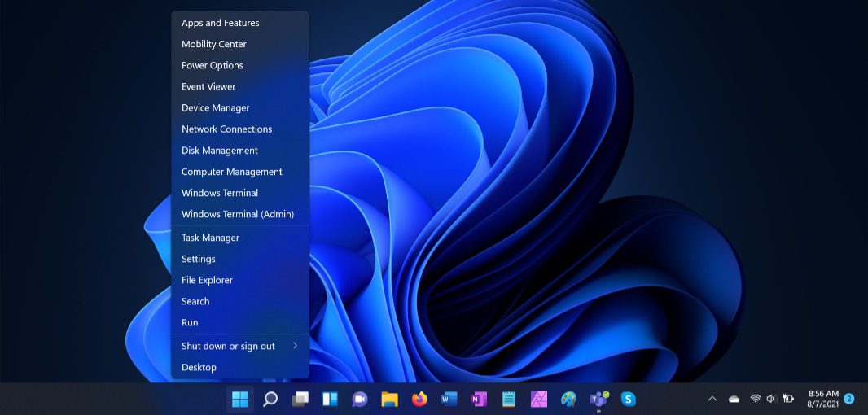Viewport: 868px width, 415px height.
Task: Open notification badge showing 2
Action: click(x=848, y=399)
